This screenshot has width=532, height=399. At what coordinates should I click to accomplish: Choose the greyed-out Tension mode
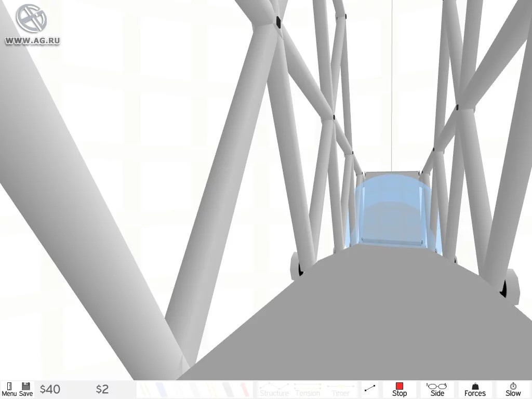tap(308, 390)
